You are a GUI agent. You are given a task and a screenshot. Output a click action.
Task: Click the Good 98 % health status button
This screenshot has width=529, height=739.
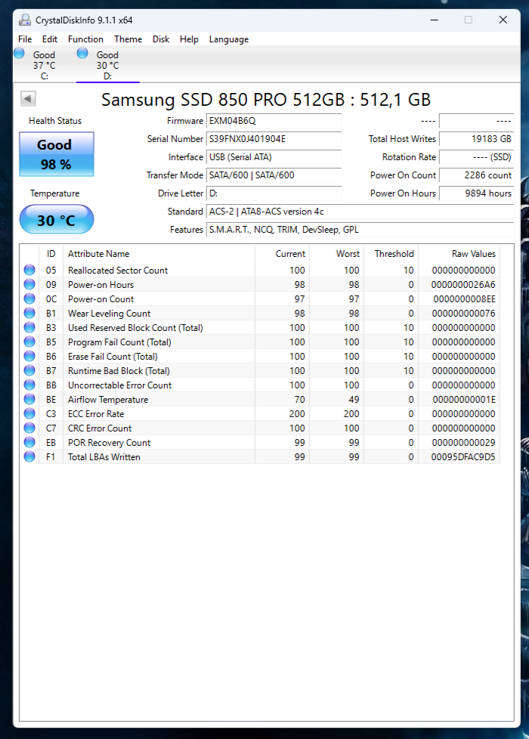(57, 154)
